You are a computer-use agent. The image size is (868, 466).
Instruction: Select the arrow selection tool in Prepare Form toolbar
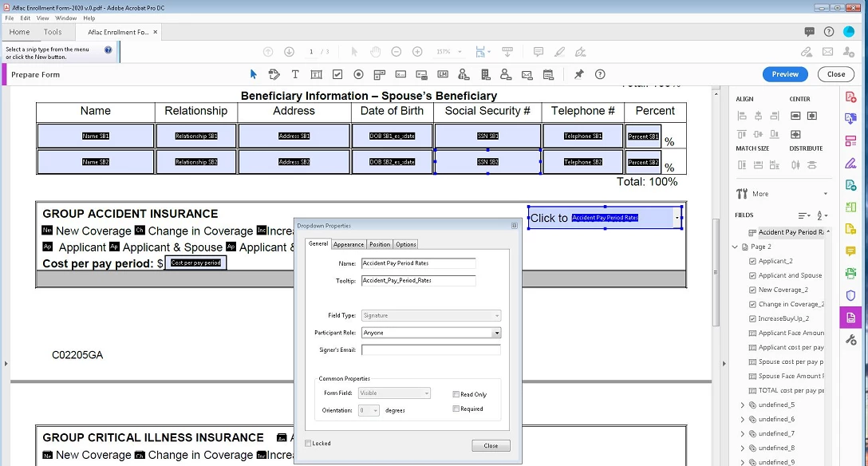[254, 74]
